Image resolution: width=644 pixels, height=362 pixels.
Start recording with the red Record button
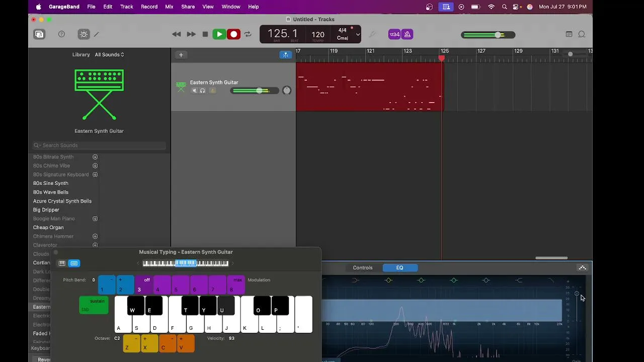(x=233, y=34)
